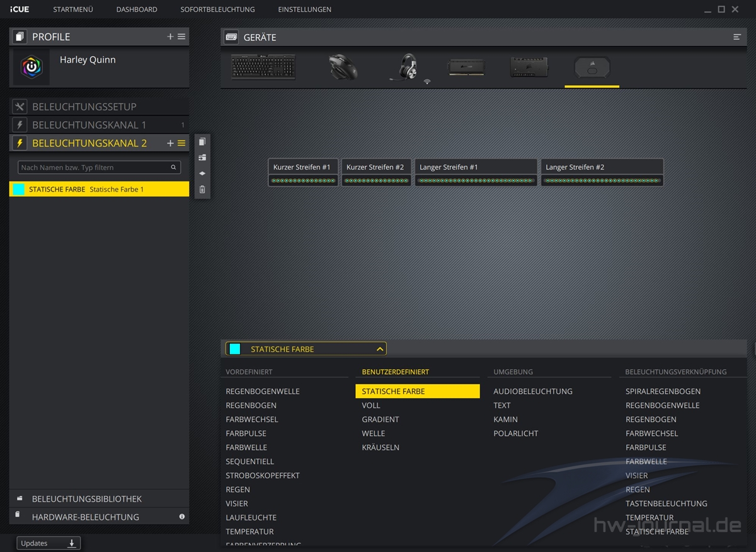Viewport: 756px width, 552px height.
Task: Expand the Beleuchtungskanal 1 section
Action: pyautogui.click(x=100, y=125)
